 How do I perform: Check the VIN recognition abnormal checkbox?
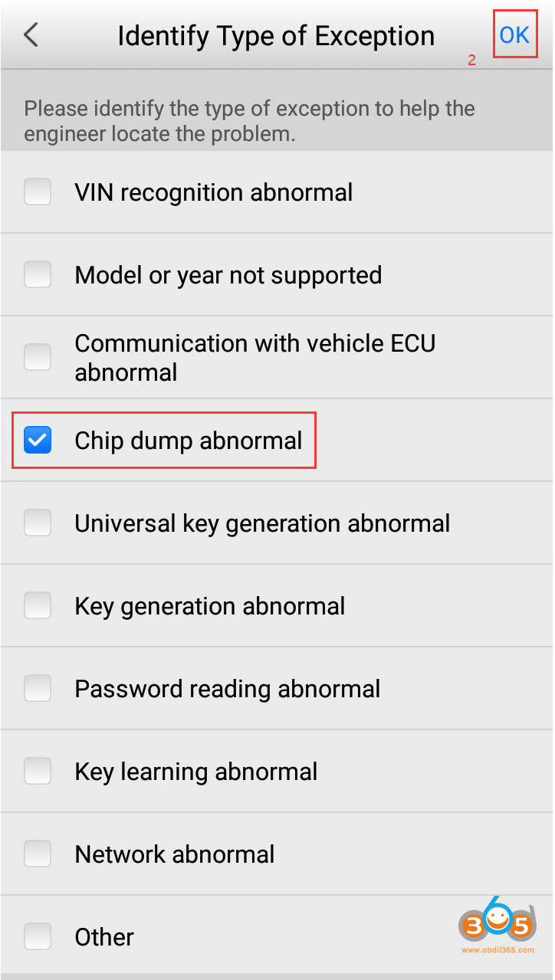tap(38, 192)
